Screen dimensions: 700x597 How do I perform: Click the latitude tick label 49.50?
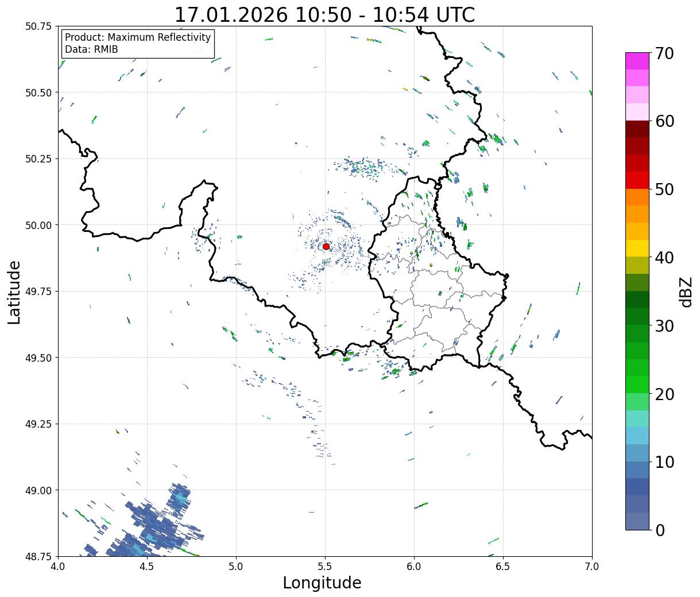pos(38,358)
